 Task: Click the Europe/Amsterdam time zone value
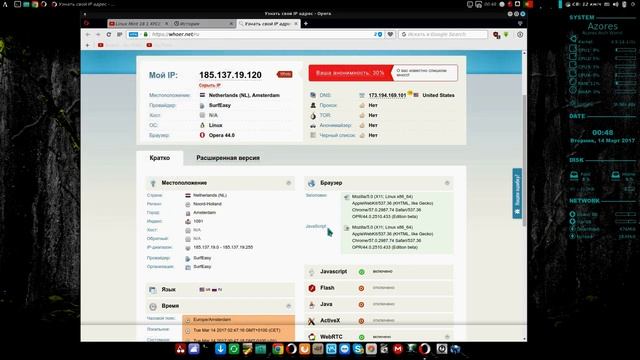click(212, 320)
